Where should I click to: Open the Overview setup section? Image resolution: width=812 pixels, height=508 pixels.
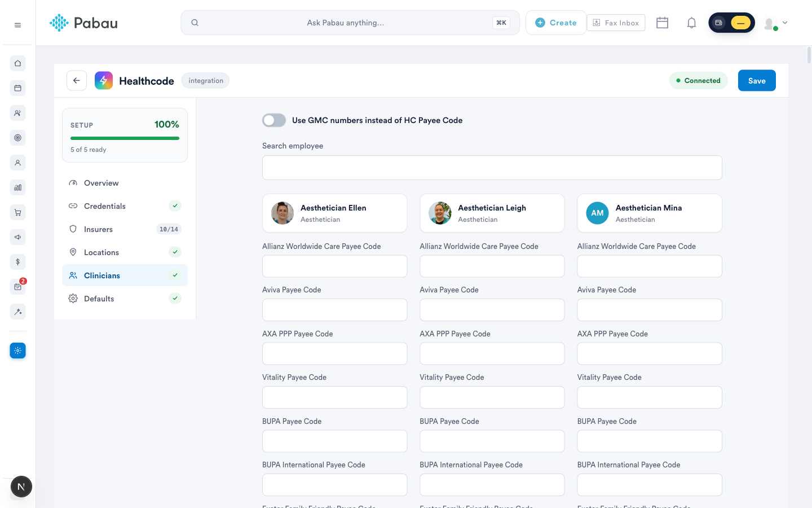click(x=125, y=183)
